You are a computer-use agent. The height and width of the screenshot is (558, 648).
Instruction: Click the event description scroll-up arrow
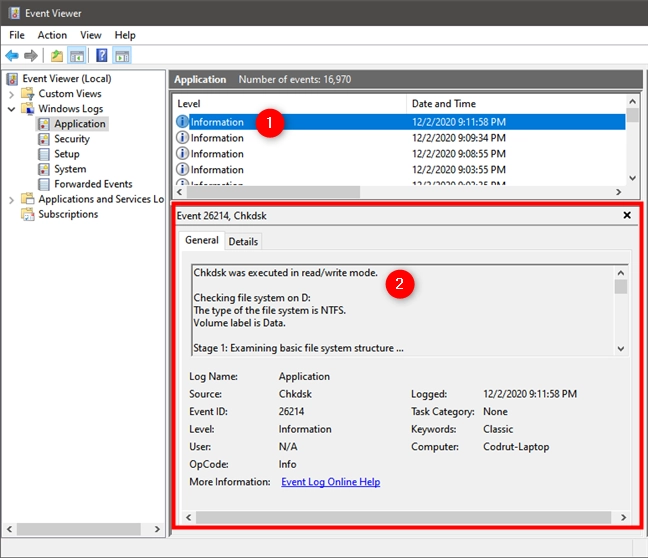click(621, 273)
